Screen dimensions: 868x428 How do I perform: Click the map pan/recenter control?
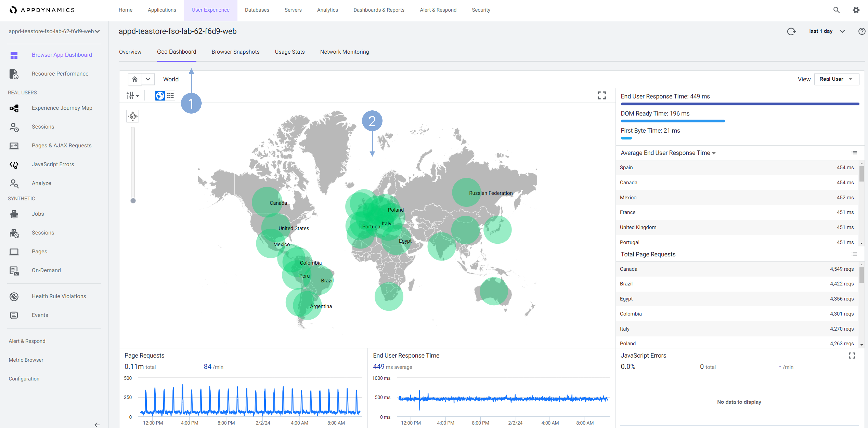pos(133,117)
